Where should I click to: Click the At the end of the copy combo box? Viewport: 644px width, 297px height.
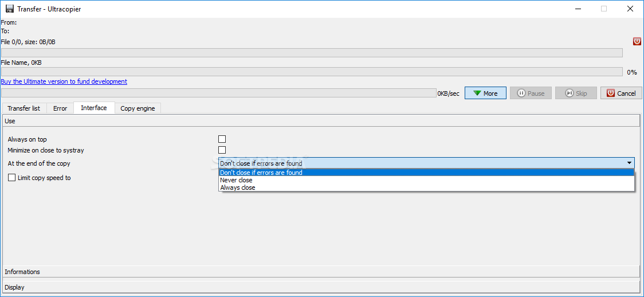pos(426,163)
